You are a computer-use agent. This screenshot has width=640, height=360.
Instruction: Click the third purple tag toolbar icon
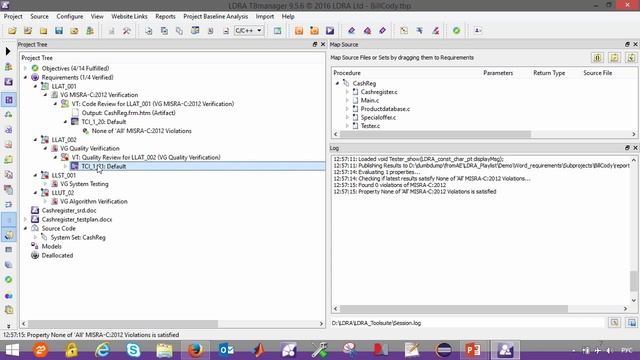(x=382, y=31)
